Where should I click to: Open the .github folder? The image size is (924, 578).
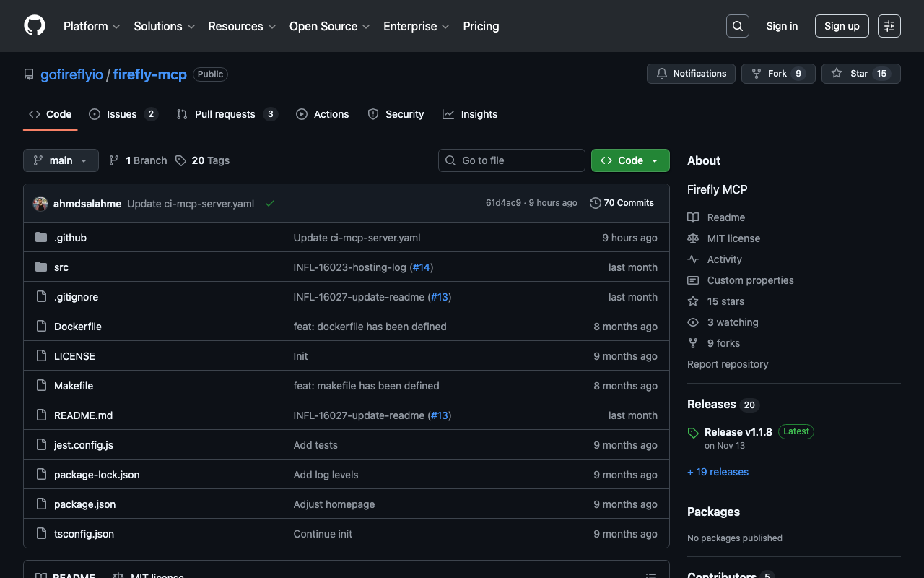pyautogui.click(x=70, y=238)
